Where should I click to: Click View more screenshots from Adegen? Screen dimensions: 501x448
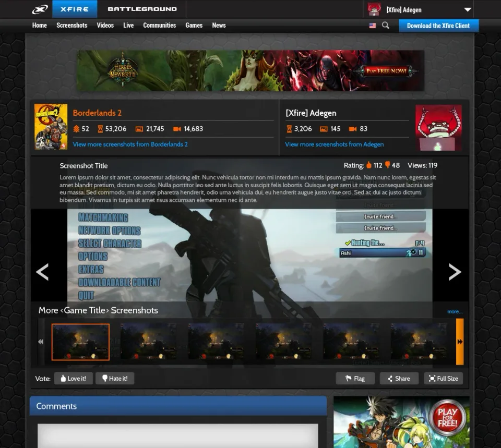(x=334, y=144)
